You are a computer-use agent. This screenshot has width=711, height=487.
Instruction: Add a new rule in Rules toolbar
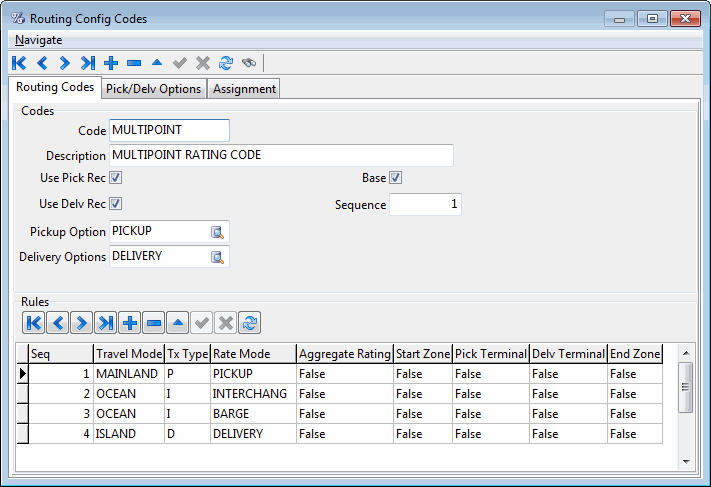click(x=129, y=322)
